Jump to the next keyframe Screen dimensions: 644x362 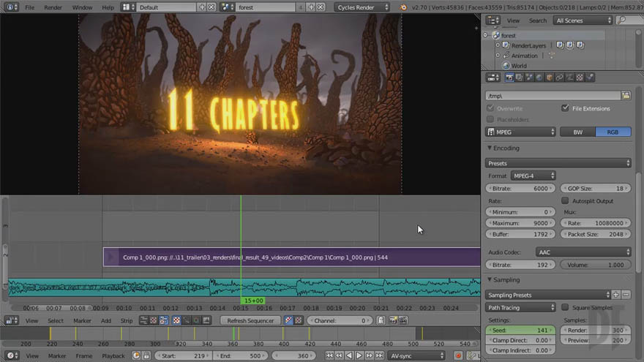[x=370, y=355]
